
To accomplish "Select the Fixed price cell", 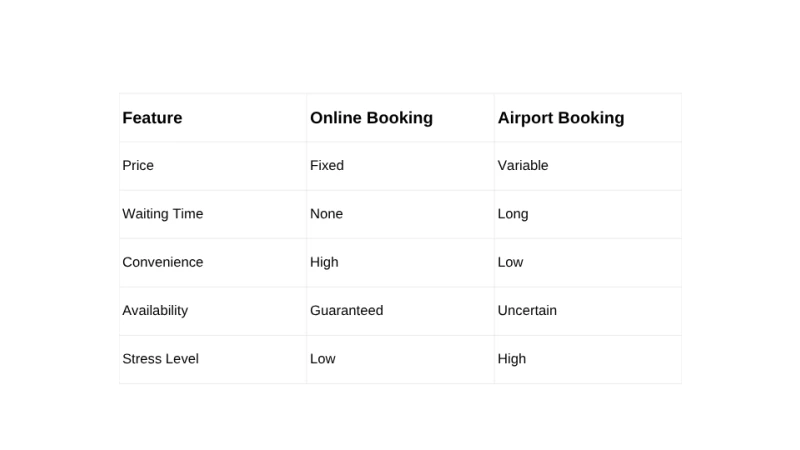I will (x=327, y=165).
